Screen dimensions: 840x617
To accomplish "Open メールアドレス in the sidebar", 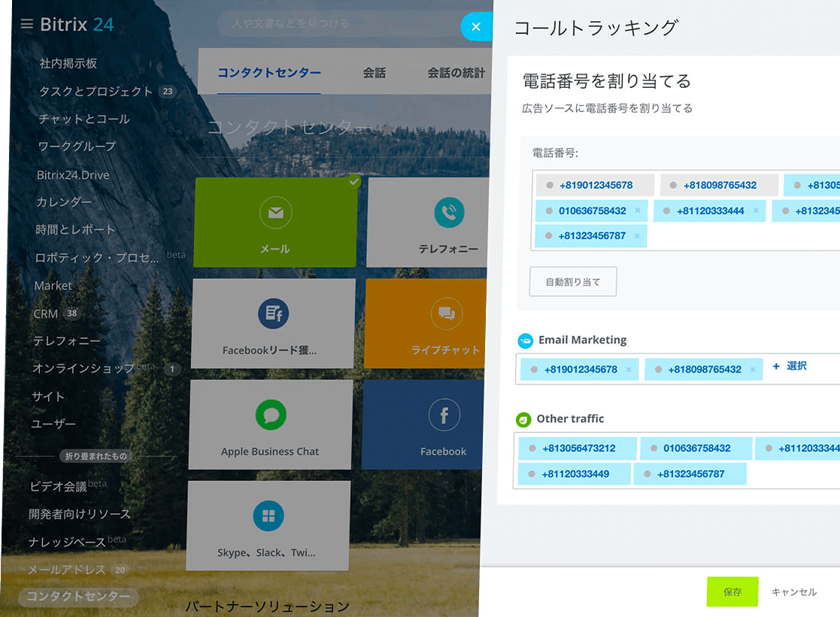I will coord(66,570).
